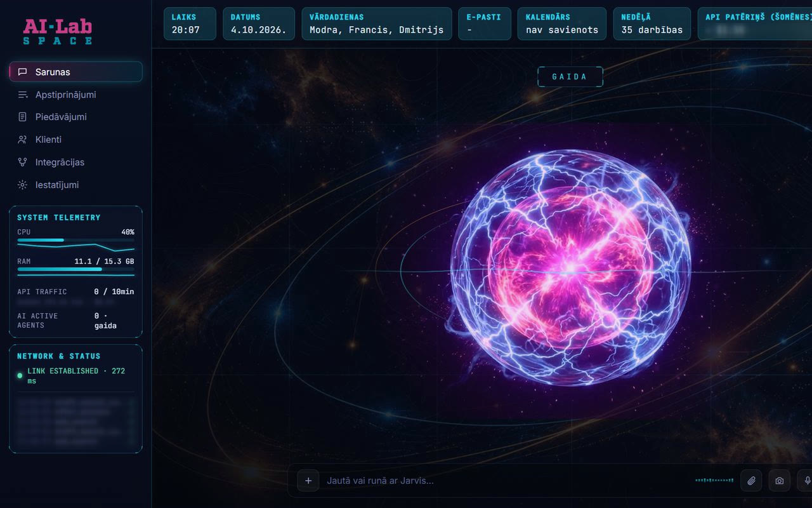This screenshot has height=508, width=812.
Task: Click the audio waveform indicator in chat bar
Action: click(x=714, y=481)
